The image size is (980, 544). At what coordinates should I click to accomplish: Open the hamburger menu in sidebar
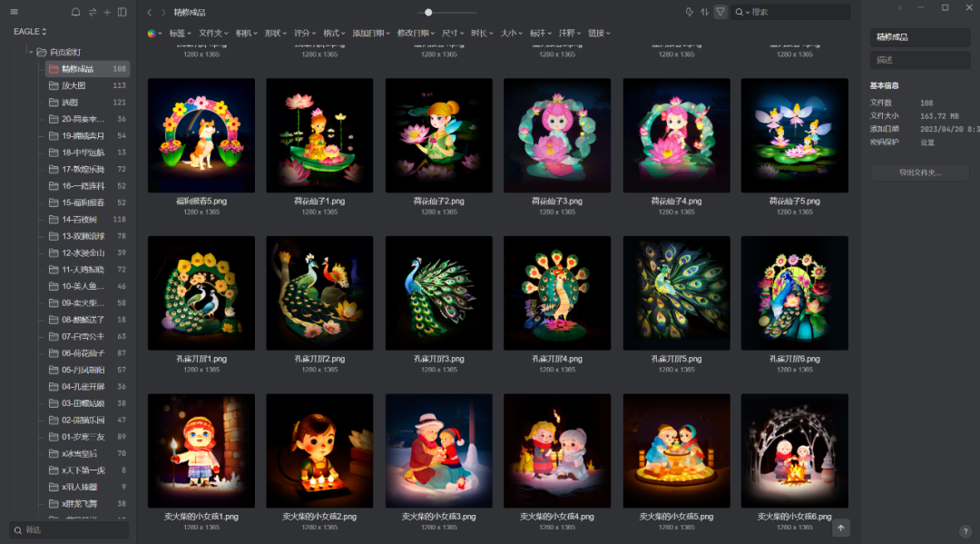pos(14,12)
